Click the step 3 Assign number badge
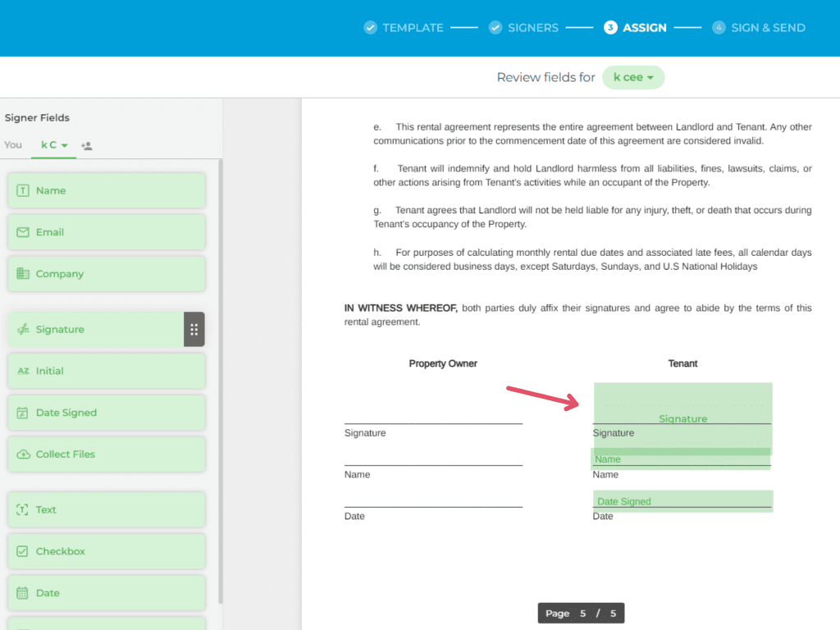840x630 pixels. (610, 27)
